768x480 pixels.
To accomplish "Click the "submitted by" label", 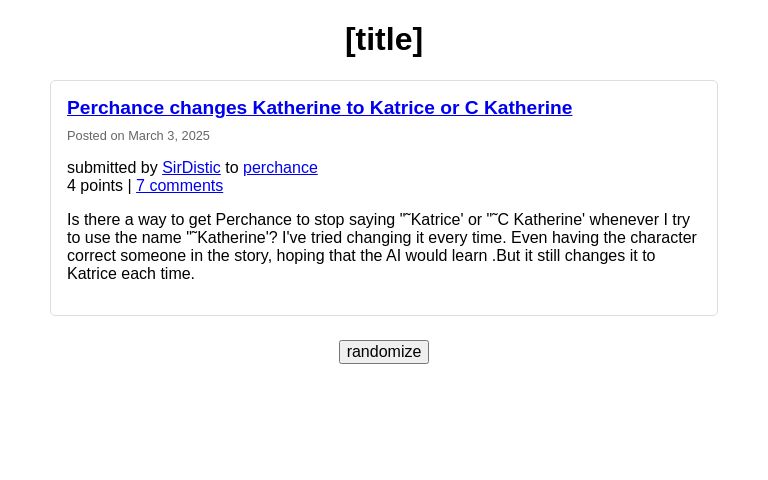I will tap(112, 167).
